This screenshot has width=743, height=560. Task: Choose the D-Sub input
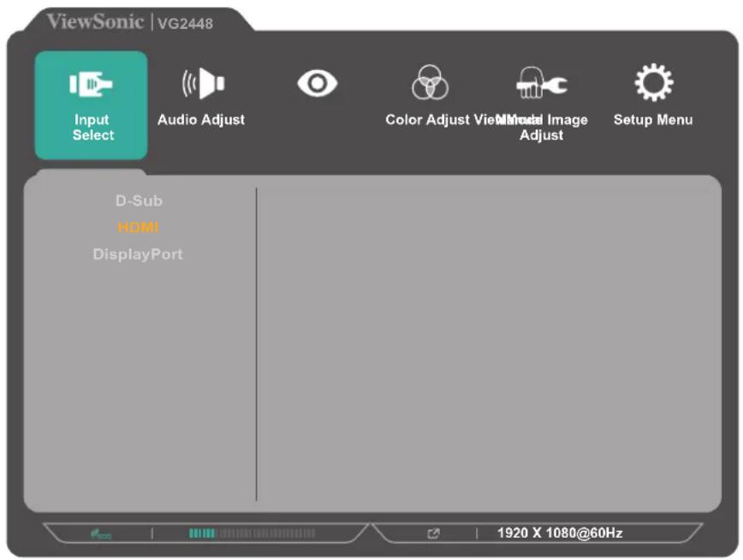[x=139, y=200]
